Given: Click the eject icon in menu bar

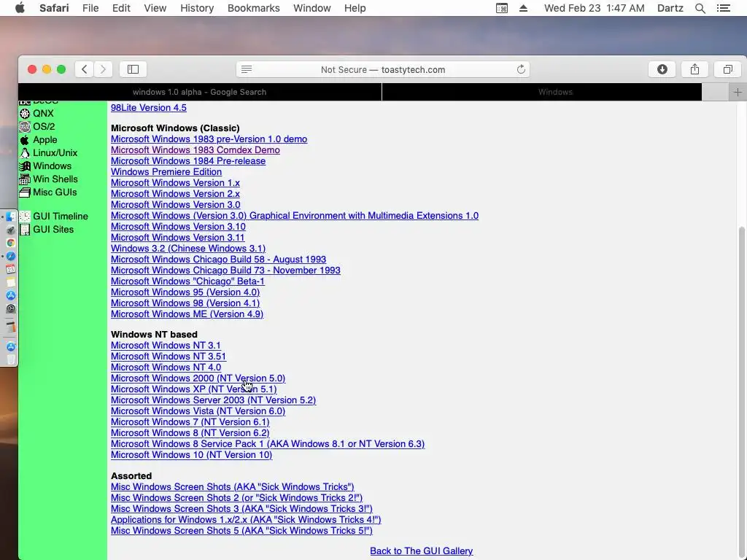Looking at the screenshot, I should (x=523, y=8).
